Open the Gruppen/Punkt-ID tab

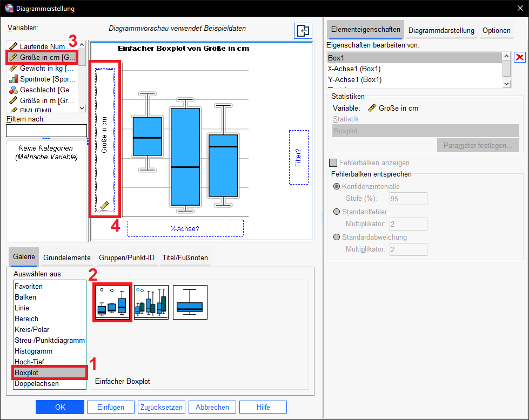click(126, 258)
